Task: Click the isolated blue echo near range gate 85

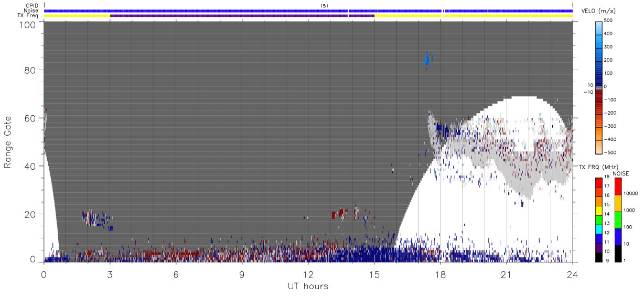Action: pos(428,60)
